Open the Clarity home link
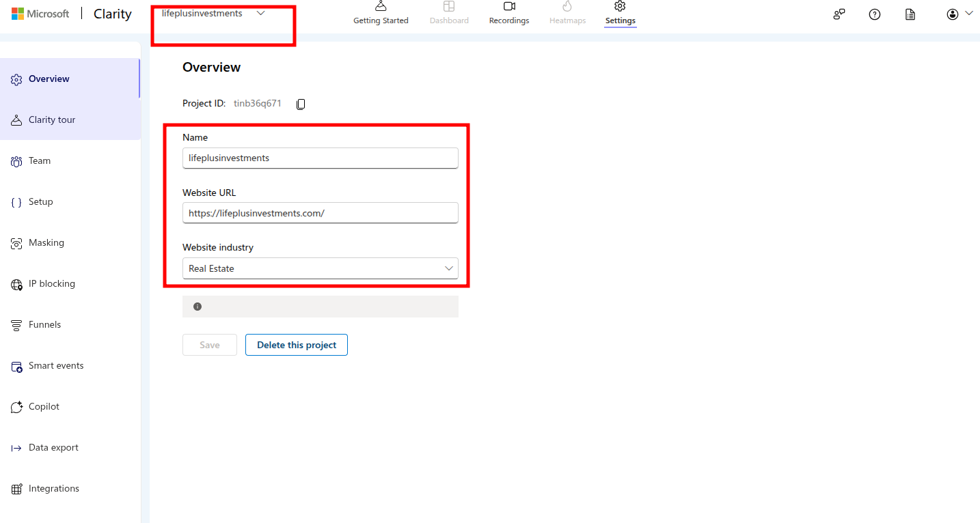Image resolution: width=980 pixels, height=523 pixels. point(112,14)
